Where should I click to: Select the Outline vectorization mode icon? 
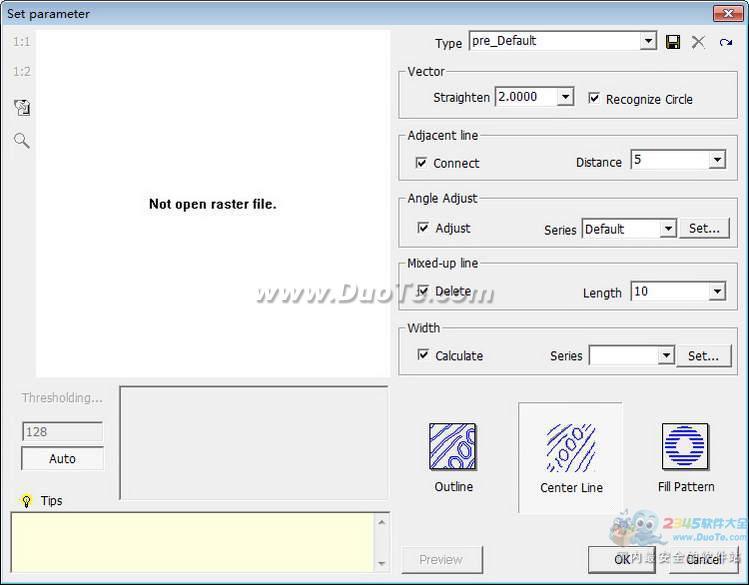pyautogui.click(x=453, y=447)
